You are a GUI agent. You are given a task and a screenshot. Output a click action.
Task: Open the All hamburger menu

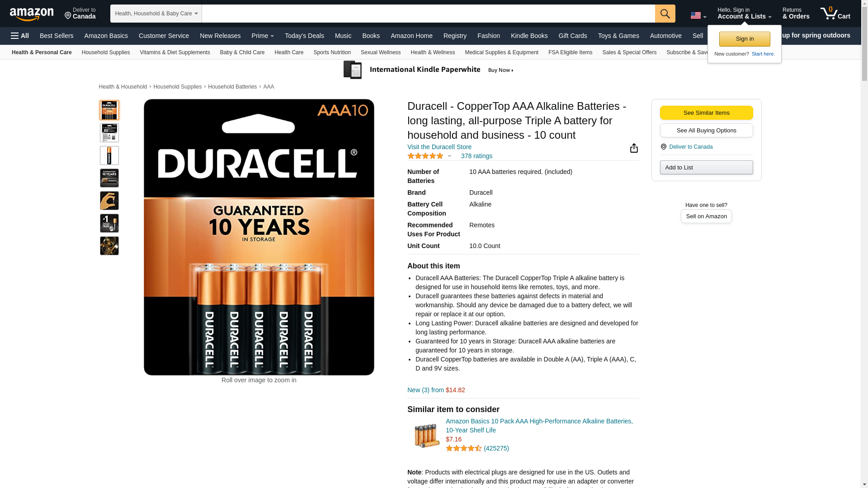20,36
